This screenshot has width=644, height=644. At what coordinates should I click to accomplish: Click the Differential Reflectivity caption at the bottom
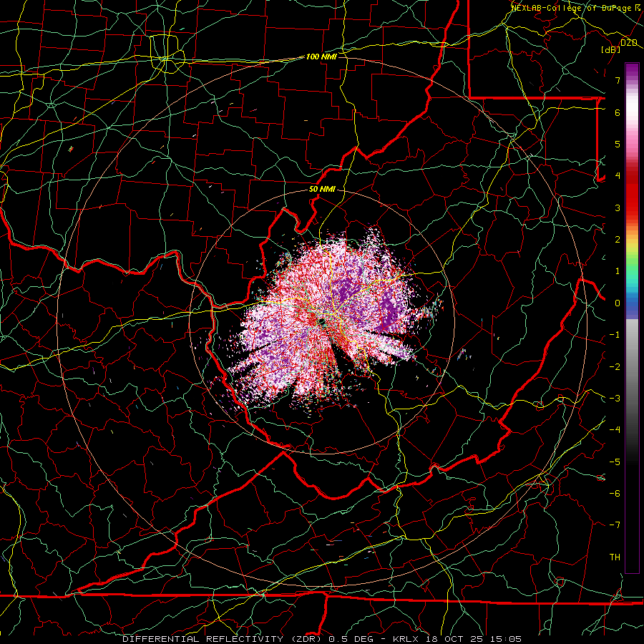tap(322, 639)
